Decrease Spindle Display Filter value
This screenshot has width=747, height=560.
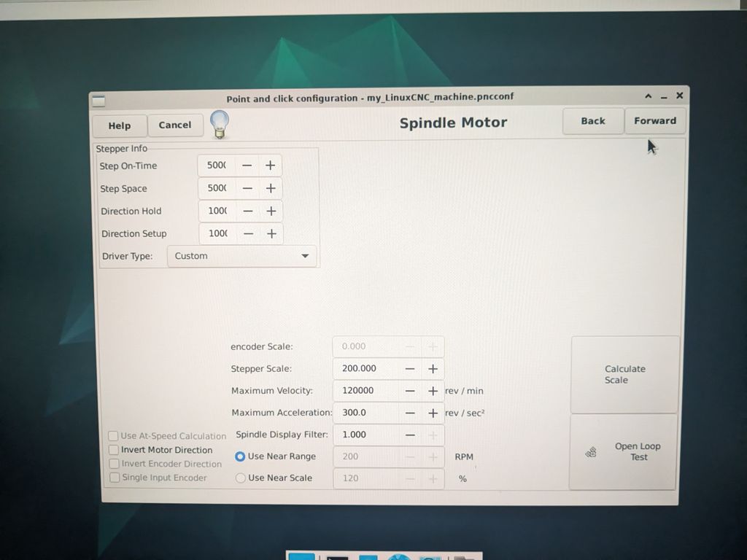point(410,435)
